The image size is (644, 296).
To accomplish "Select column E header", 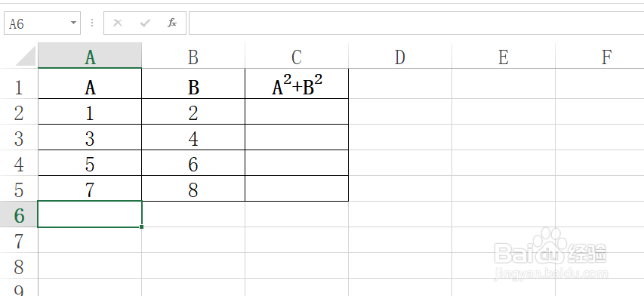I will coord(504,57).
